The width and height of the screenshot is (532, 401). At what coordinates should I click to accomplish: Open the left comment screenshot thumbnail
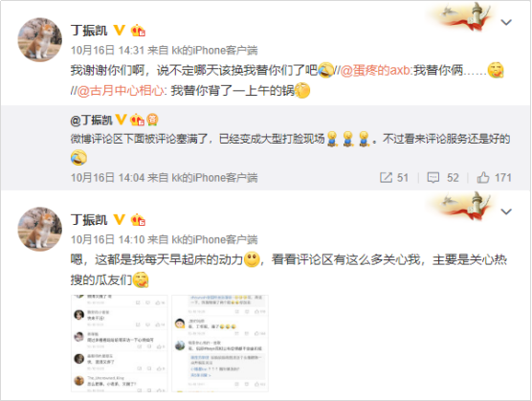click(x=119, y=344)
